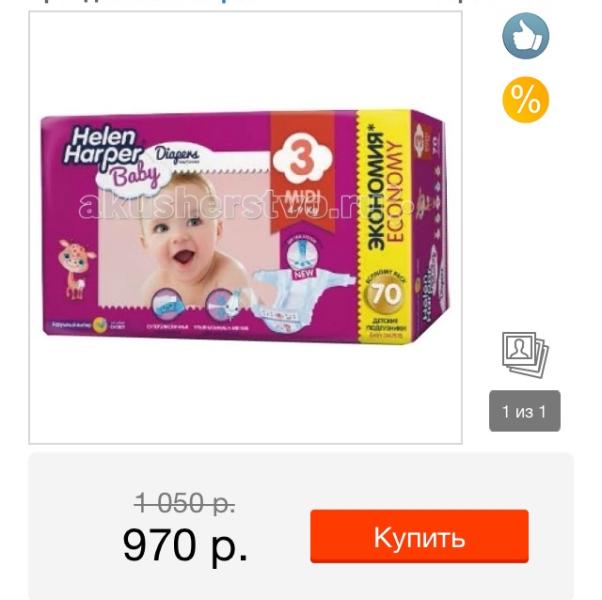Click the smiling baby face photo
The width and height of the screenshot is (602, 600).
(184, 234)
